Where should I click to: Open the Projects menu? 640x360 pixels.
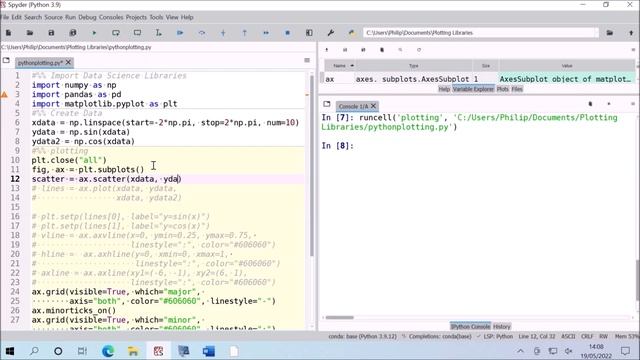coord(136,17)
